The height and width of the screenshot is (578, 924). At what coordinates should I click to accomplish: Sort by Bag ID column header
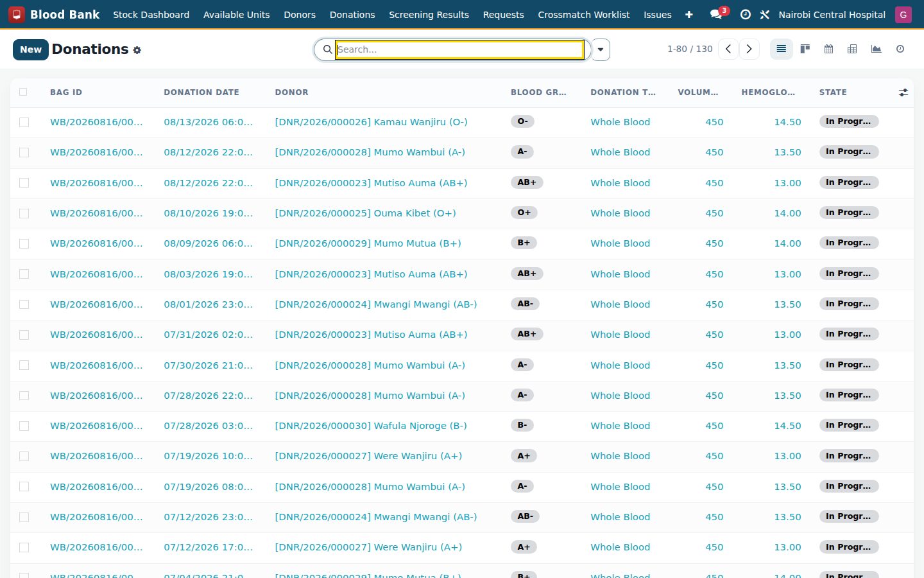[x=66, y=92]
